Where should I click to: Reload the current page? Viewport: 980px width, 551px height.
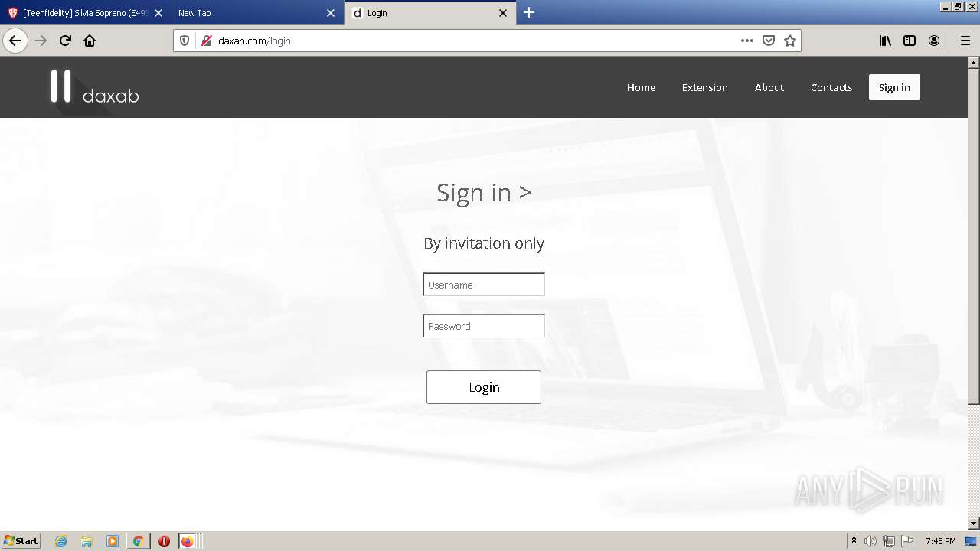tap(65, 41)
